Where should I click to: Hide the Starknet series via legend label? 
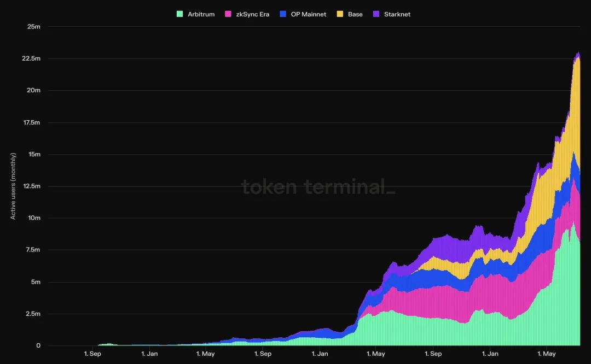pyautogui.click(x=397, y=14)
